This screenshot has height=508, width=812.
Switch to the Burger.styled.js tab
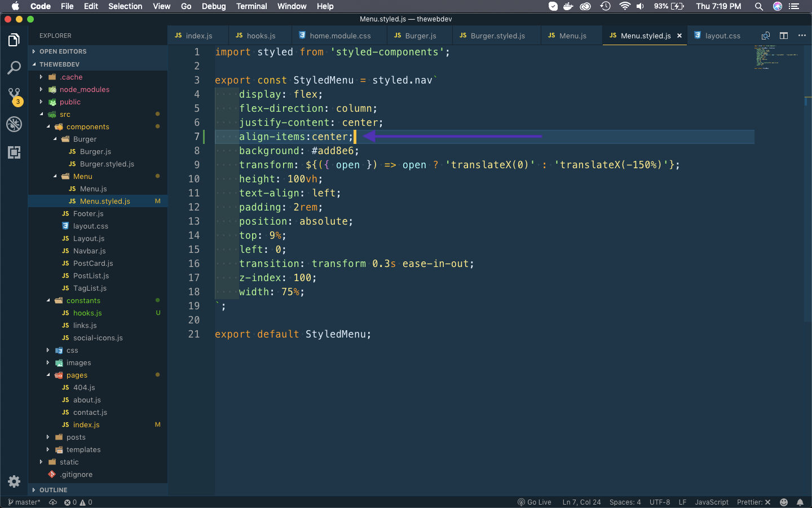pyautogui.click(x=496, y=36)
